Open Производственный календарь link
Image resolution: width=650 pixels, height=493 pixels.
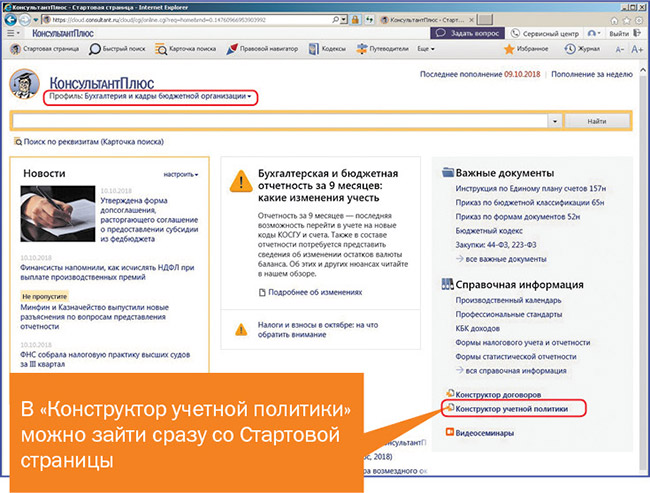pos(508,300)
